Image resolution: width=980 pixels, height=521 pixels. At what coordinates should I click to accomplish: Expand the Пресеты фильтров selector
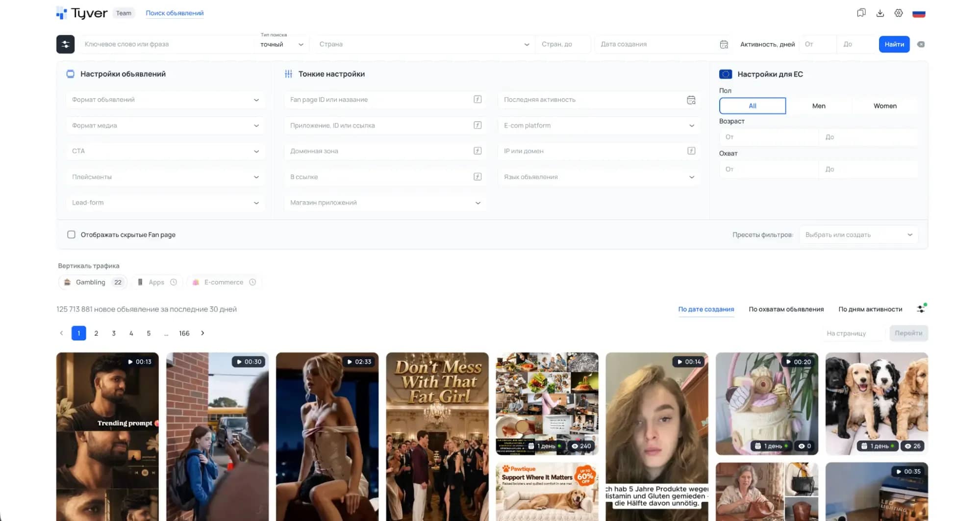tap(859, 235)
